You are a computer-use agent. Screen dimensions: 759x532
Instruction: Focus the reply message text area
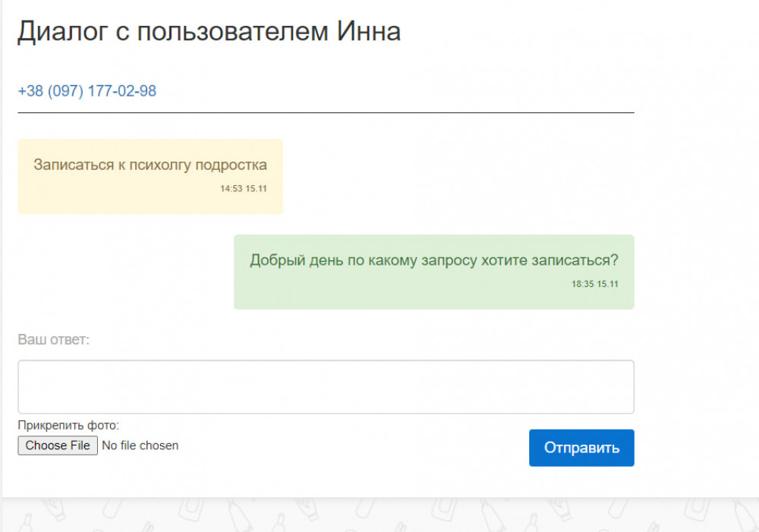(326, 387)
